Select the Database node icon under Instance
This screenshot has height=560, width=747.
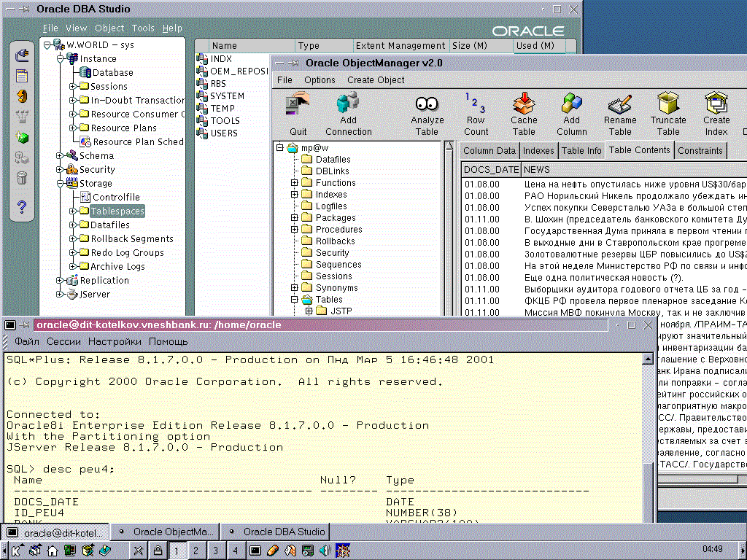(85, 72)
